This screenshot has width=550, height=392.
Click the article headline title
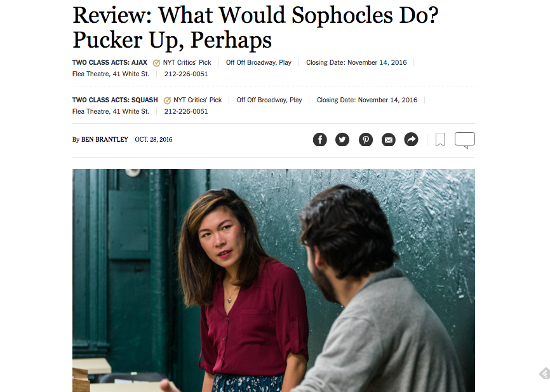point(255,27)
